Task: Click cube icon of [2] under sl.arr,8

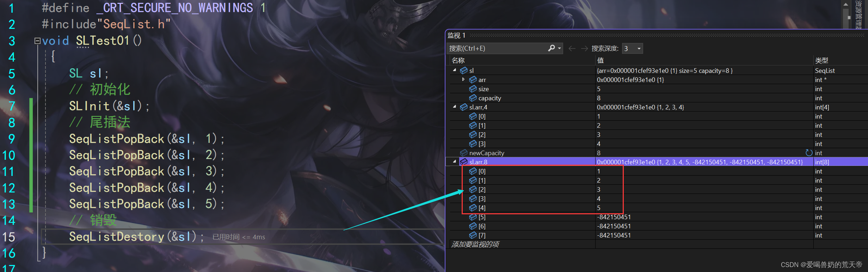Action: (473, 189)
